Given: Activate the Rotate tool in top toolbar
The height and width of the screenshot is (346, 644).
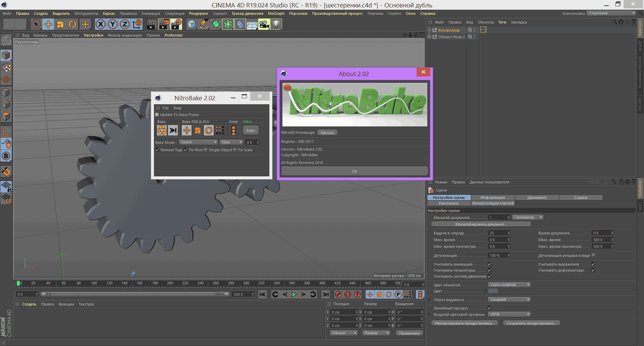Looking at the screenshot, I should click(72, 24).
